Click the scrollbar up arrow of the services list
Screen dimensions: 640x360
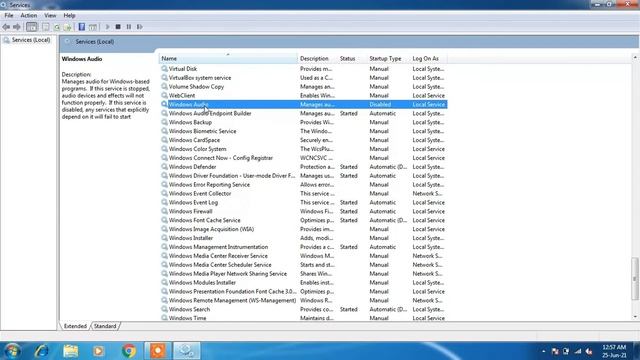pyautogui.click(x=635, y=58)
